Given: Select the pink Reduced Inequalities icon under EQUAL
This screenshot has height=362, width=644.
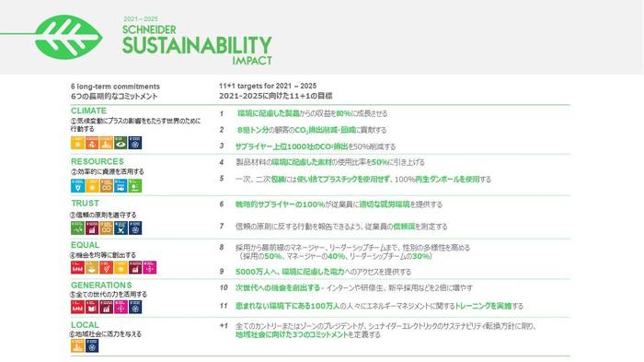Looking at the screenshot, I should click(x=149, y=267).
